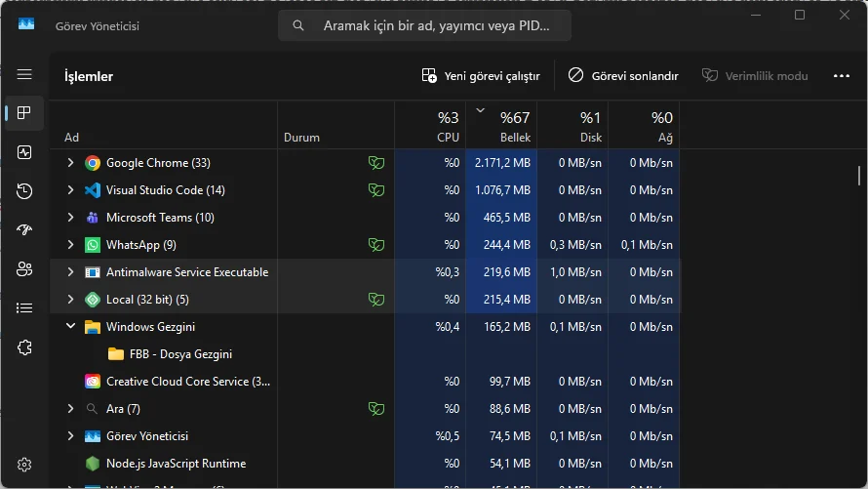Viewport: 868px width, 489px height.
Task: Click the Google Chrome process icon
Action: (x=93, y=163)
